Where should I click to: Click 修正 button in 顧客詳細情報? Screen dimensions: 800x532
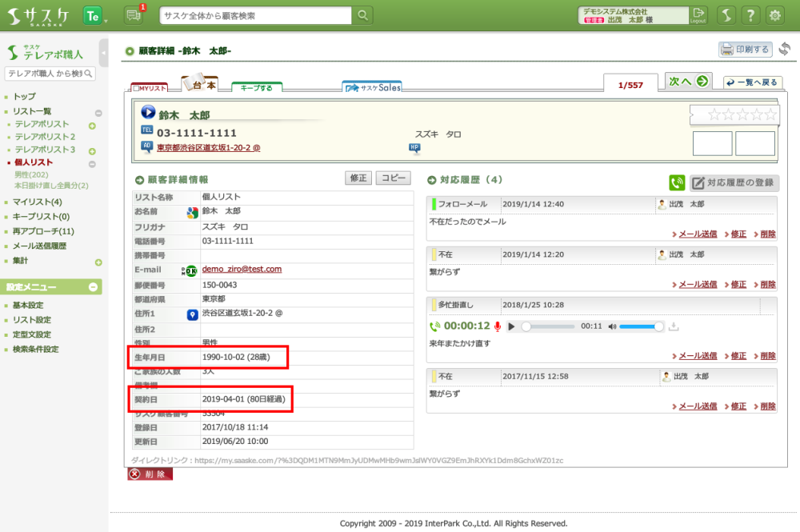(x=358, y=178)
